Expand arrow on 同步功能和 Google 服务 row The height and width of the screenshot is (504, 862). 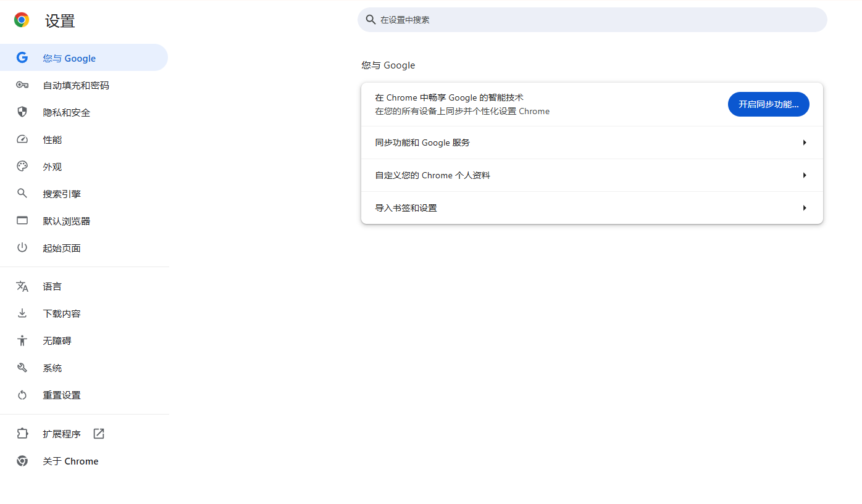pyautogui.click(x=805, y=143)
